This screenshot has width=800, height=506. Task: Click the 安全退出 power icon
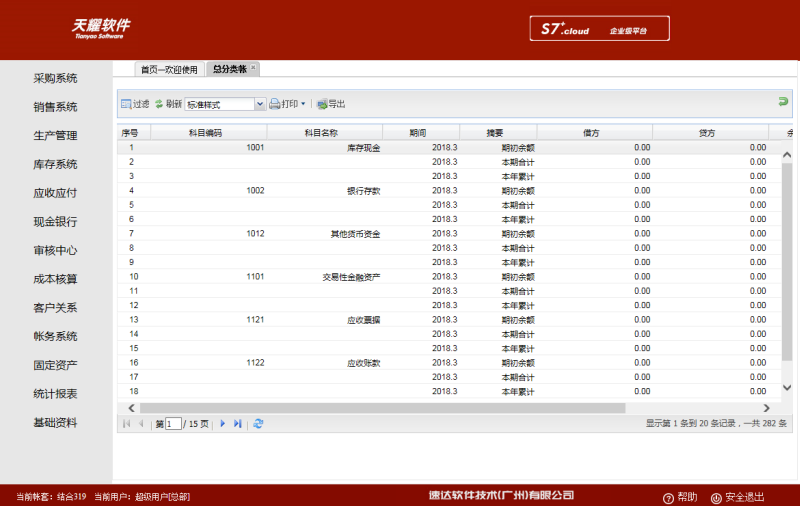click(716, 498)
